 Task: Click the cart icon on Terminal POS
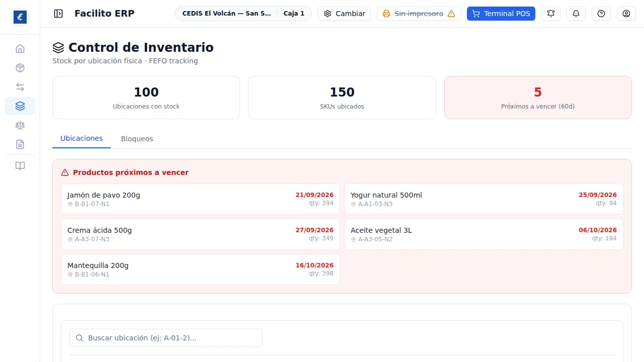tap(476, 14)
